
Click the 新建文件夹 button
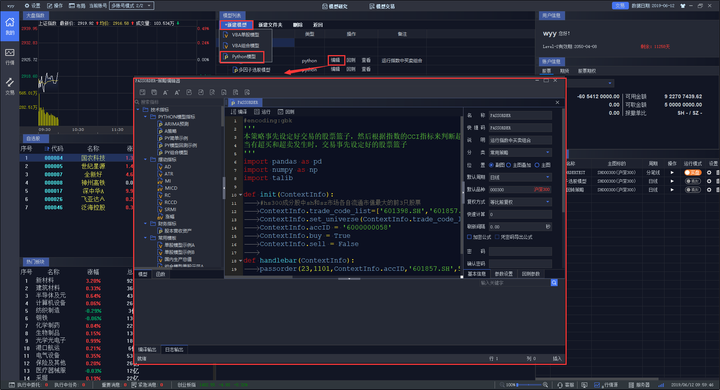[270, 25]
